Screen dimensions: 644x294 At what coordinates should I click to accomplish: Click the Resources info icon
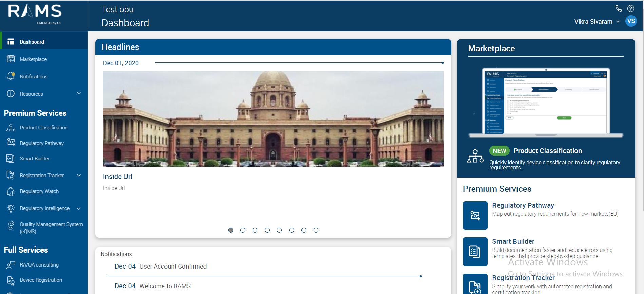(x=11, y=94)
